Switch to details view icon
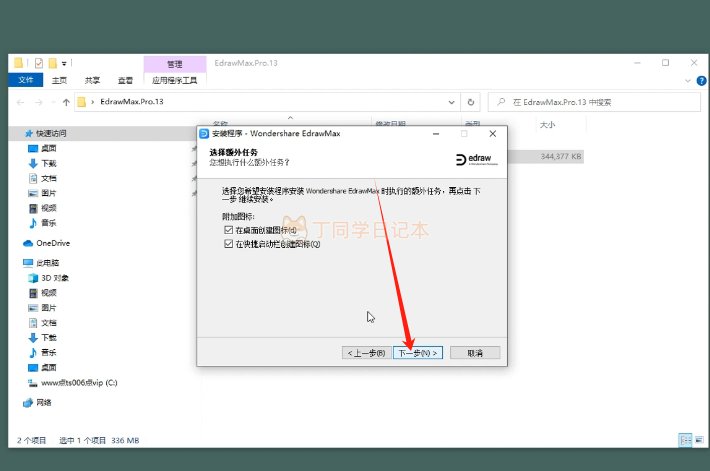 point(686,440)
